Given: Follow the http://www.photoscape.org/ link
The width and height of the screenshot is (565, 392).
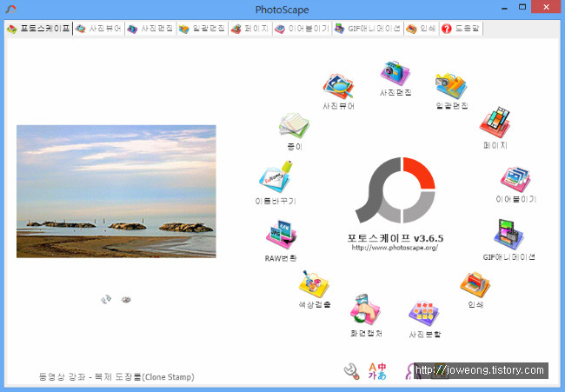Looking at the screenshot, I should (x=395, y=248).
